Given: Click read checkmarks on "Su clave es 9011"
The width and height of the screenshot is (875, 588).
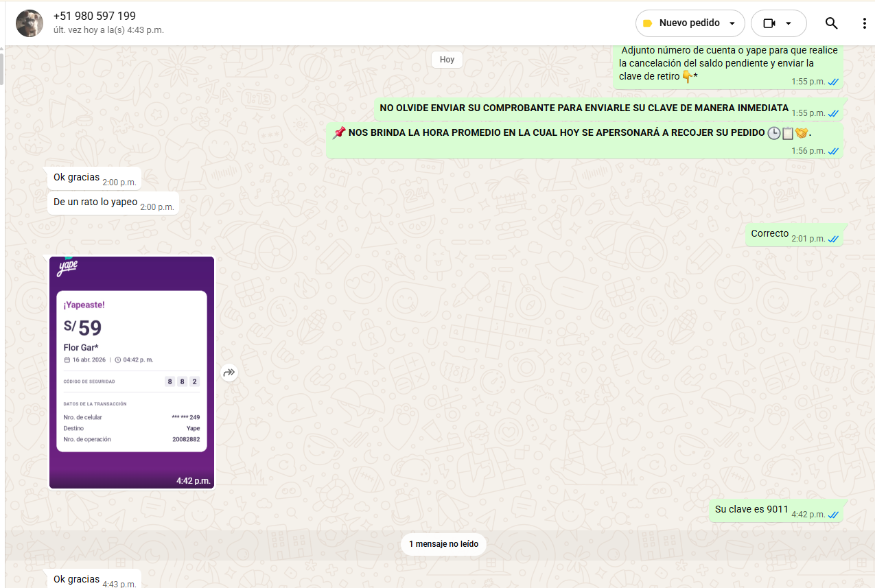Looking at the screenshot, I should pos(834,515).
